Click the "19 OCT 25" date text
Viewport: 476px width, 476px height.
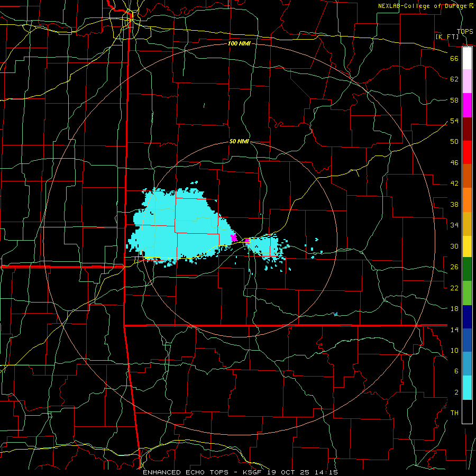pyautogui.click(x=288, y=472)
